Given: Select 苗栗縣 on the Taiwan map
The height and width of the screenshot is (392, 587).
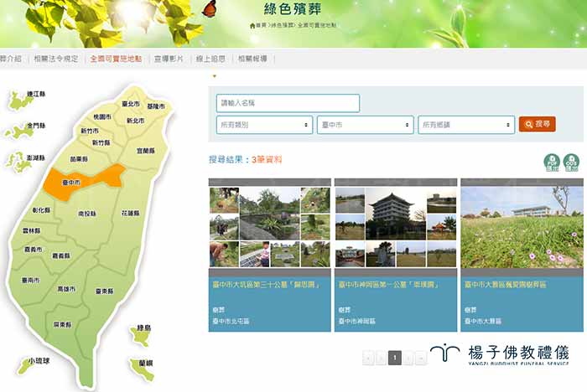Looking at the screenshot, I should (x=79, y=159).
